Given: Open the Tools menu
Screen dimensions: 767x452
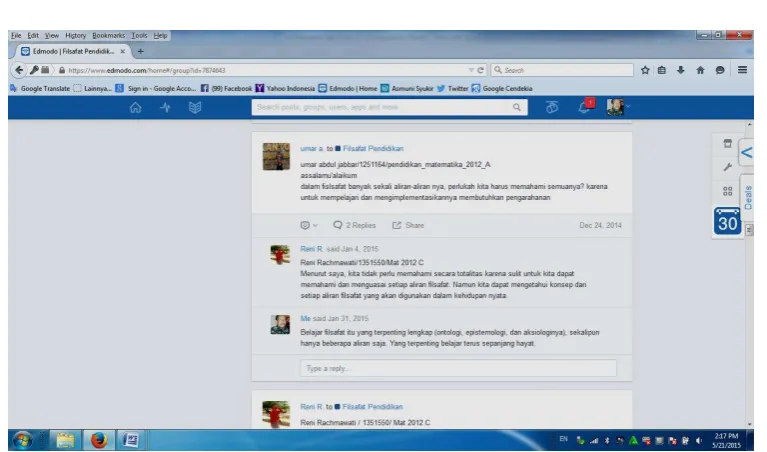Looking at the screenshot, I should [139, 36].
